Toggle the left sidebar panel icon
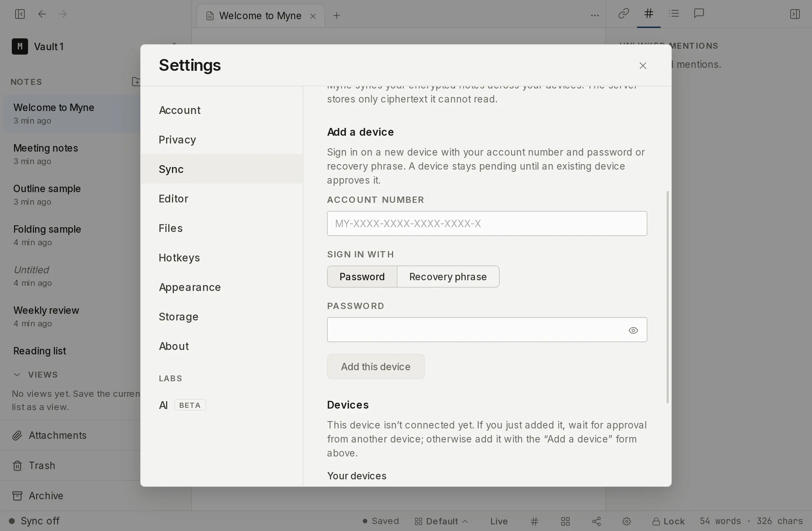 click(x=20, y=14)
